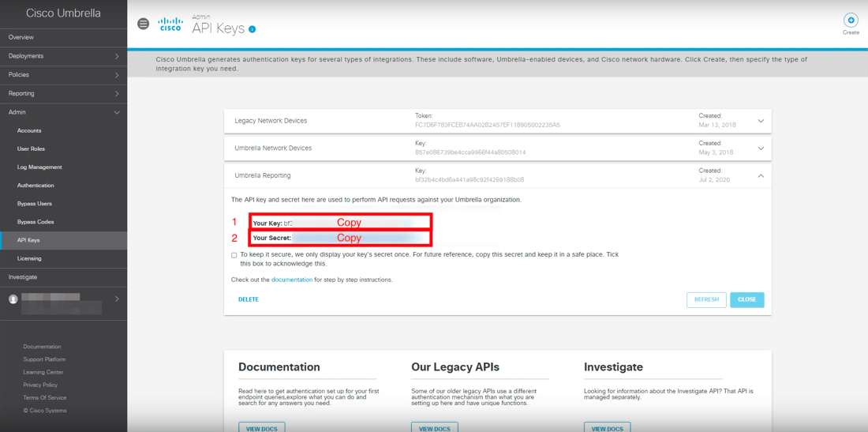Click the 'May 3, 2018' created date
868x432 pixels.
point(716,152)
